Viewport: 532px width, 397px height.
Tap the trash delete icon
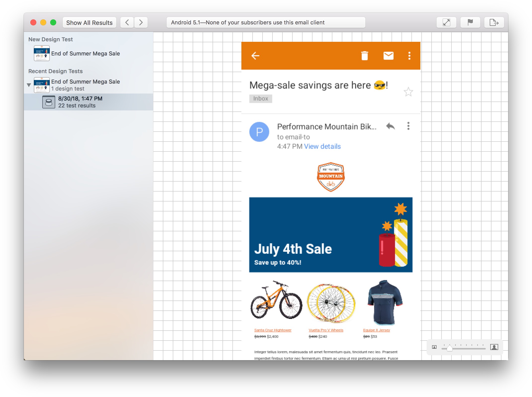pos(364,56)
